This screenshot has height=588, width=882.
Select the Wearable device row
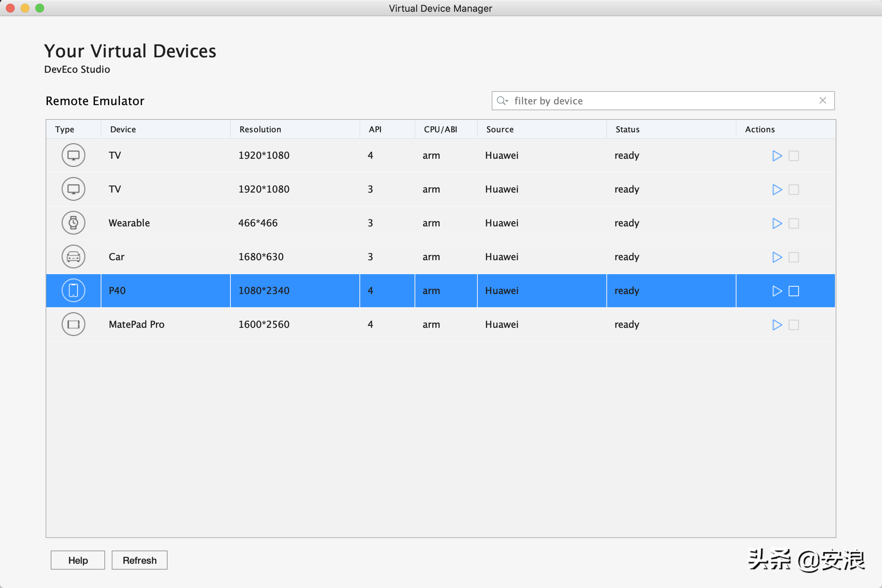pos(440,223)
